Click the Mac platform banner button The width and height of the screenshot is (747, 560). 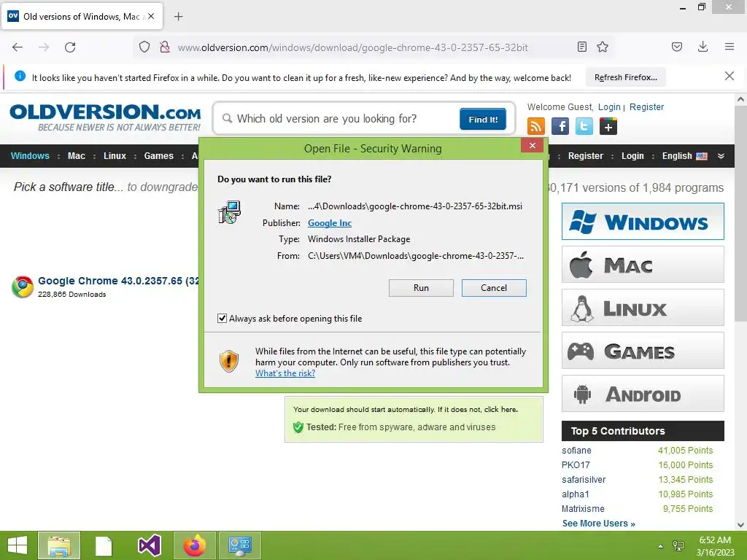click(x=643, y=264)
